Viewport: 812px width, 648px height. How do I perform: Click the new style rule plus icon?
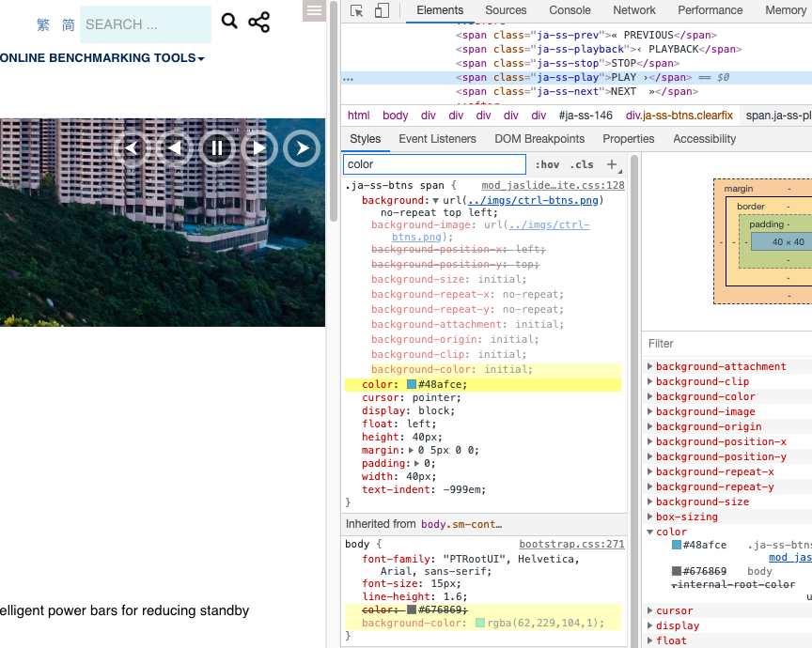tap(612, 164)
